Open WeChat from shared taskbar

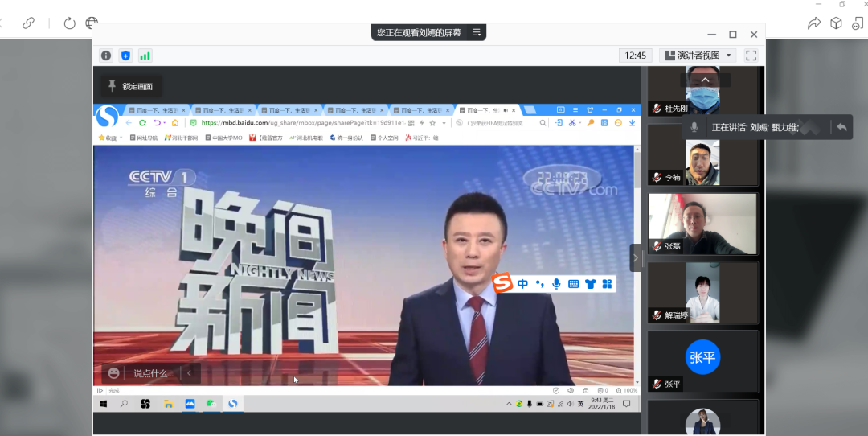pyautogui.click(x=211, y=404)
